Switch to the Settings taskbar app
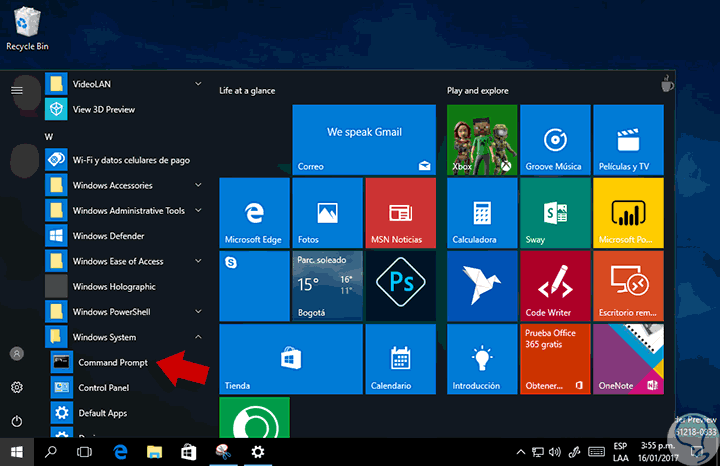Image resolution: width=720 pixels, height=466 pixels. click(258, 452)
